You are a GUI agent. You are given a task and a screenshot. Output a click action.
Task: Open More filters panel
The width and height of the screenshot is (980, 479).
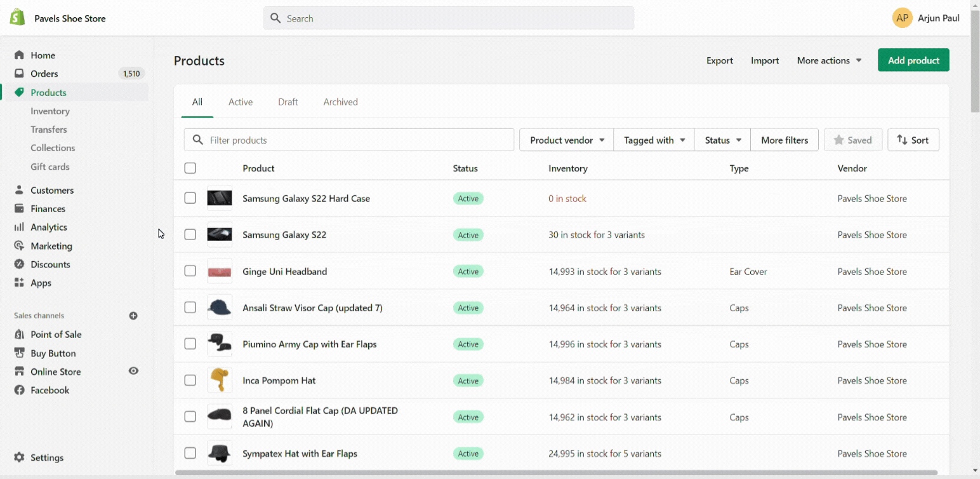[785, 140]
